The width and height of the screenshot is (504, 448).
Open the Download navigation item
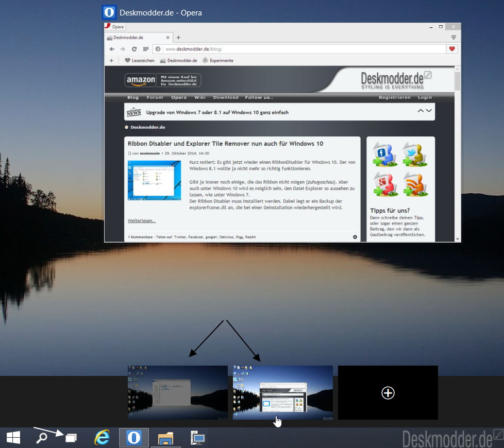click(226, 97)
